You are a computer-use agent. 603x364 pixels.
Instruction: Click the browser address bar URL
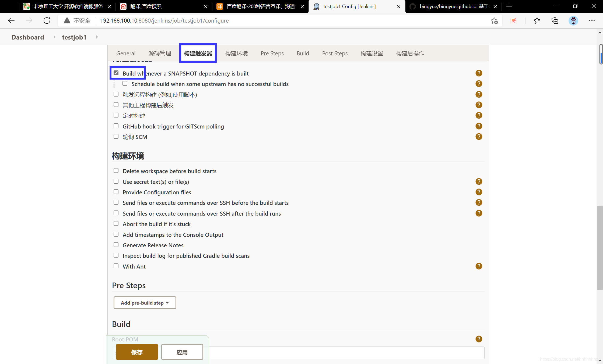click(164, 21)
